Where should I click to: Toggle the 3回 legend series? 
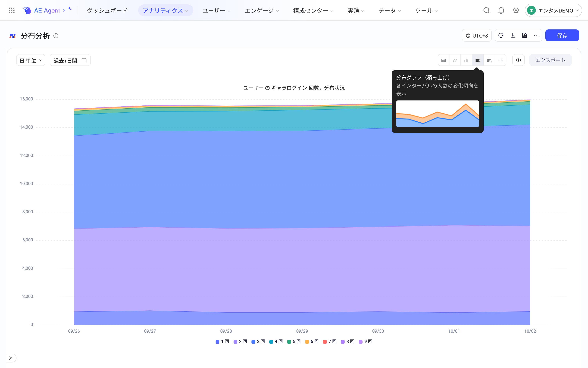(x=258, y=342)
